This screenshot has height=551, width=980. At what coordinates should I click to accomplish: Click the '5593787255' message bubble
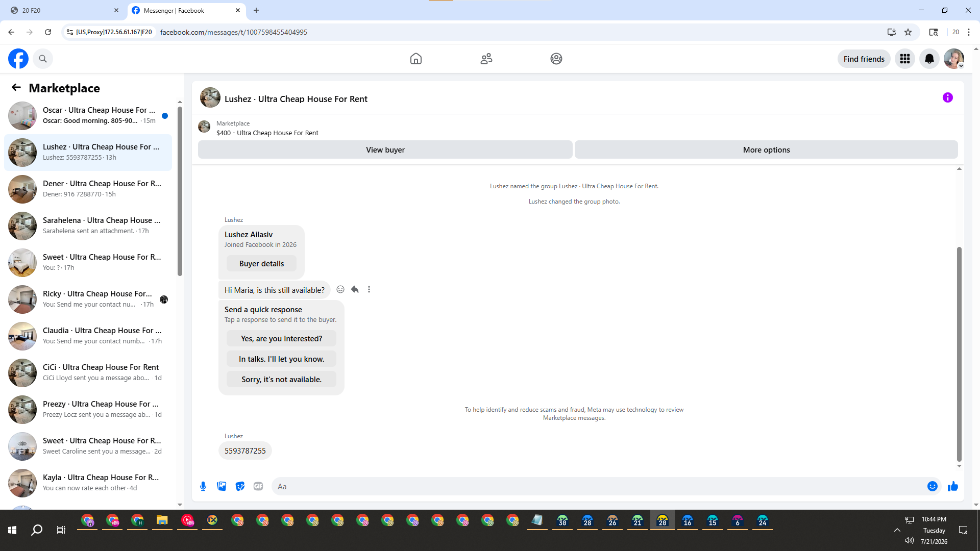point(245,450)
